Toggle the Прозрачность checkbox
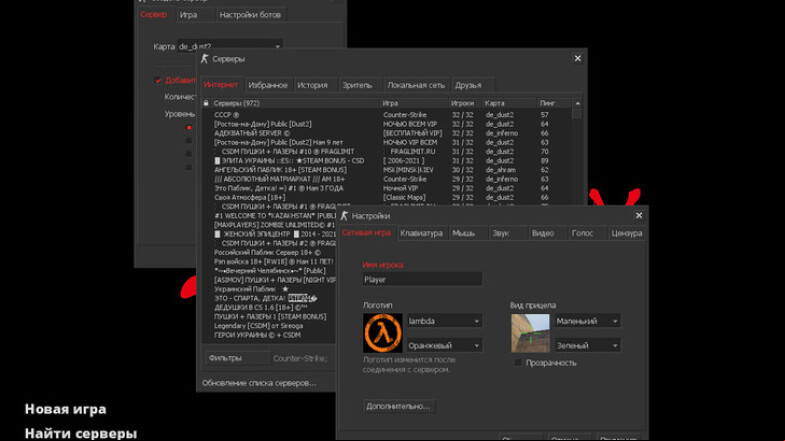 [x=518, y=362]
